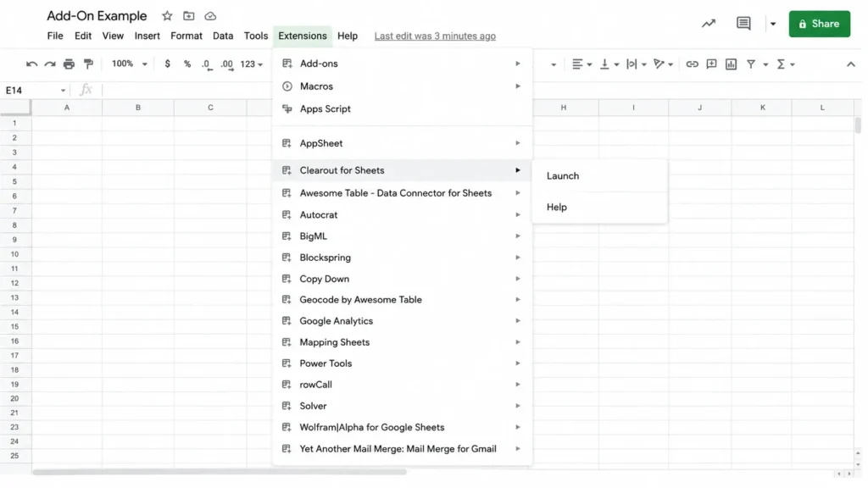Open the File menu
Viewport: 868px width, 488px height.
[55, 36]
